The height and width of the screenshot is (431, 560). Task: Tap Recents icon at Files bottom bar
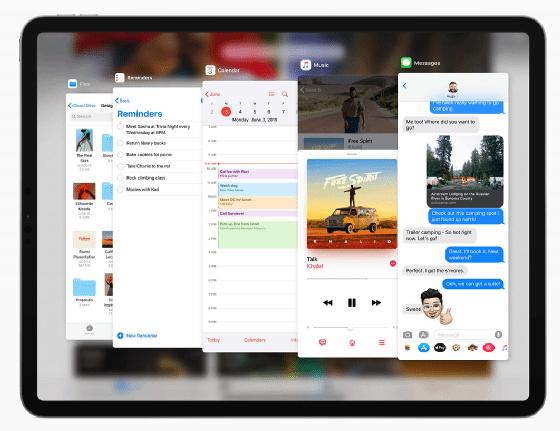[x=89, y=329]
